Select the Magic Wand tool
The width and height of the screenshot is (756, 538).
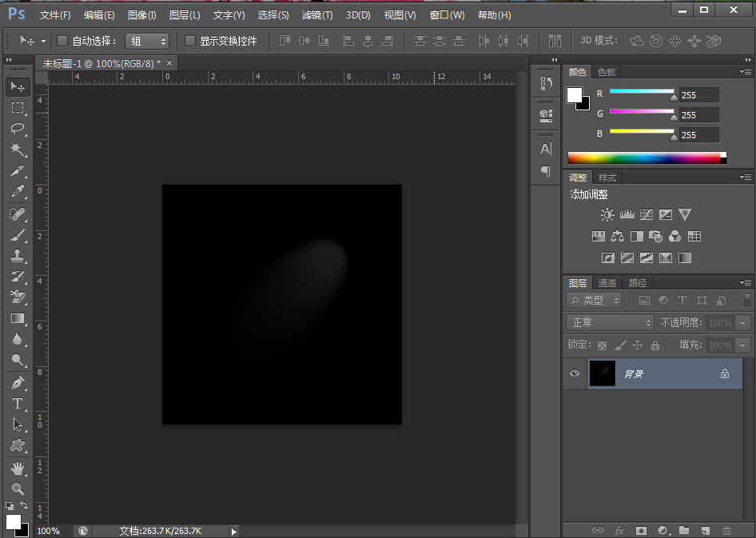(x=18, y=149)
